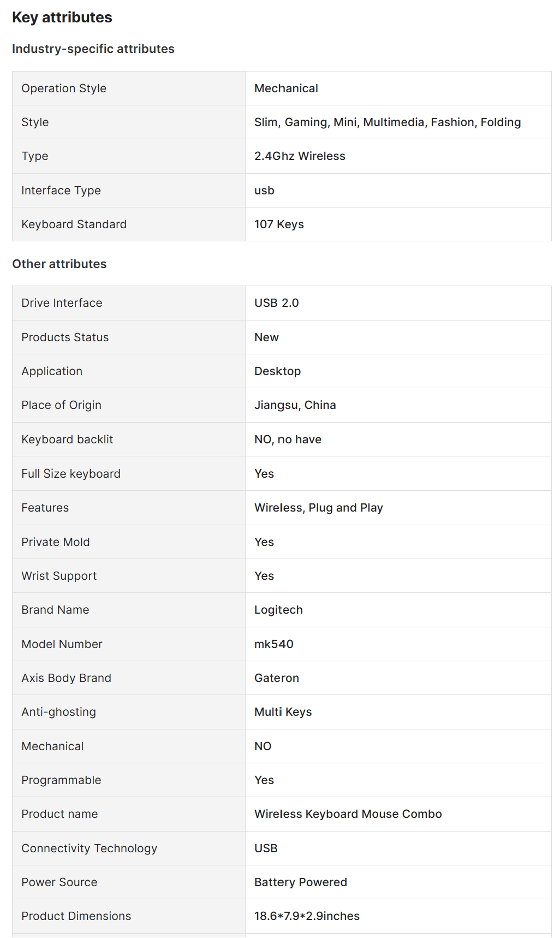Viewport: 560px width, 938px height.
Task: Click the Interface Type label
Action: 61,191
